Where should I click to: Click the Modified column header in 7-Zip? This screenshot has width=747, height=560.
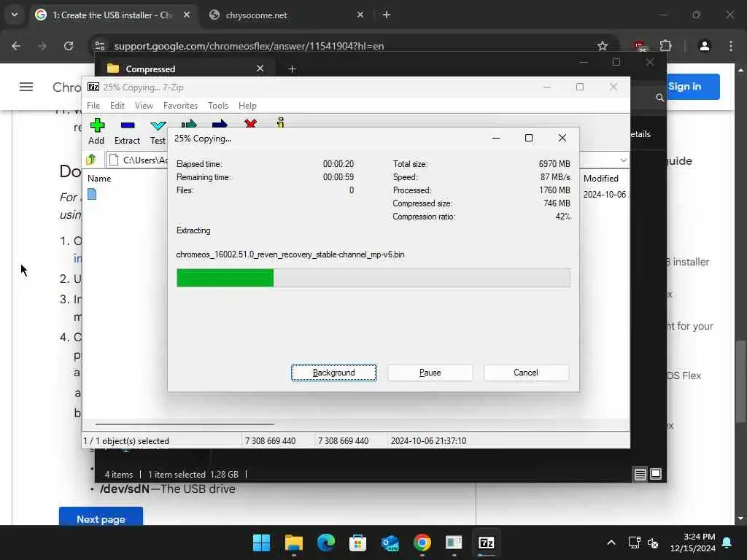[x=601, y=179]
